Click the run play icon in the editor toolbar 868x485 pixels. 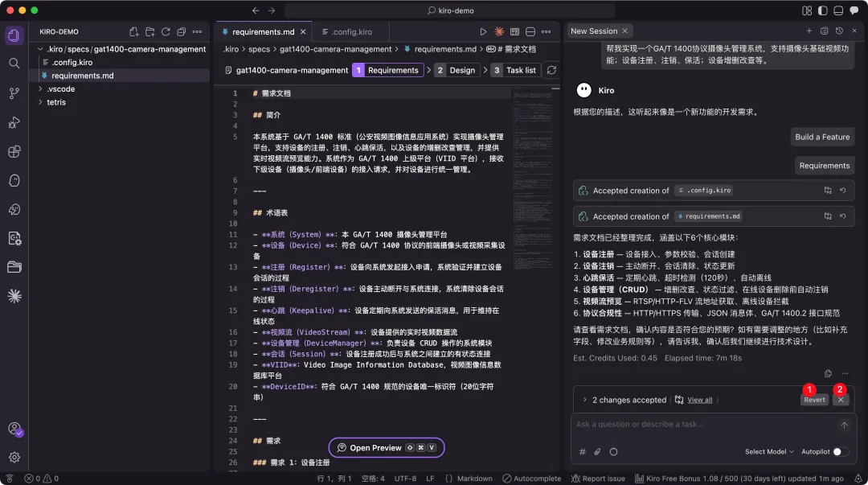tap(483, 31)
